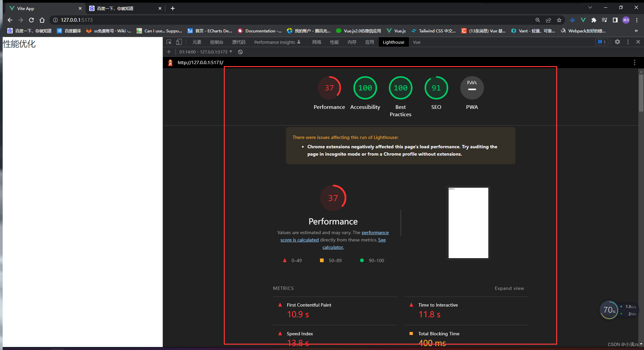Toggle the browser side panel icon
Image resolution: width=644 pixels, height=350 pixels.
tap(615, 20)
